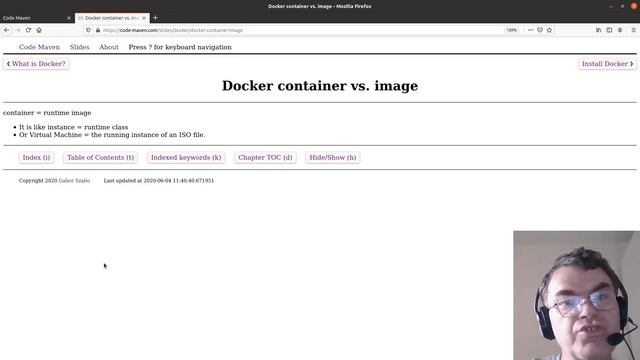
Task: Show site security via the padlock icon
Action: point(98,30)
